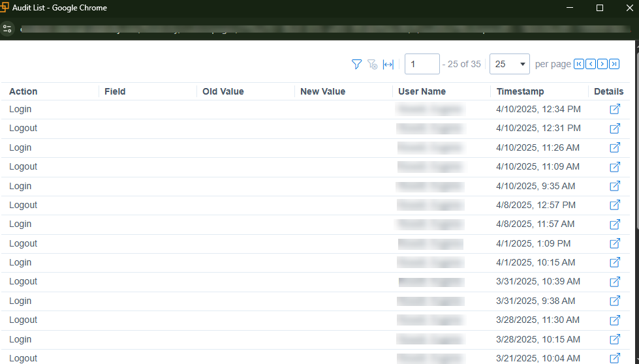Open details for 3/31/2025, 10:39 AM logout
The image size is (639, 364).
[x=615, y=281]
